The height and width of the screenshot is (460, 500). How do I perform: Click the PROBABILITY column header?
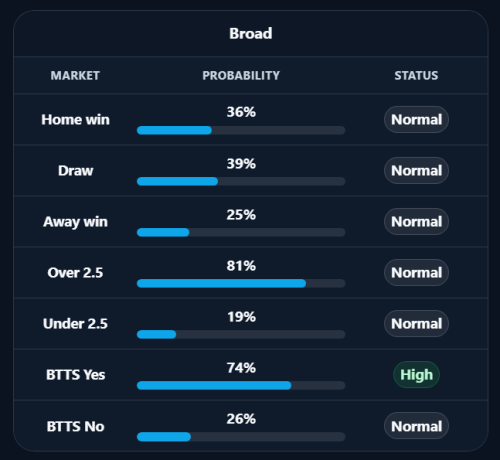click(241, 76)
